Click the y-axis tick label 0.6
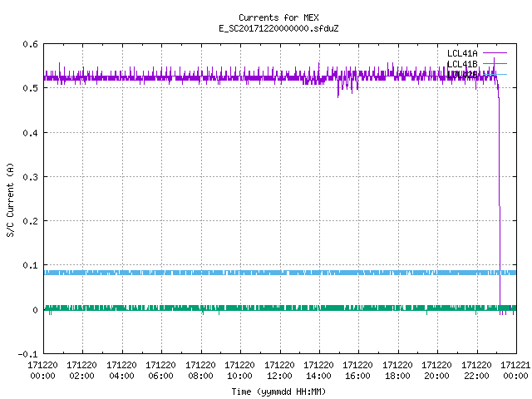Screen dimensions: 532x399 [30, 44]
